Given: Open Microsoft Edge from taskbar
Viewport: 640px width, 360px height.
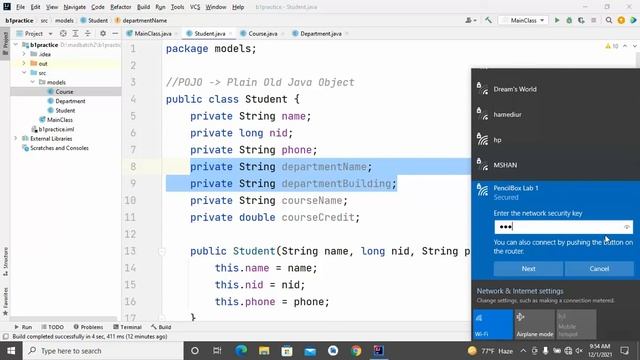Looking at the screenshot, I should [x=241, y=351].
